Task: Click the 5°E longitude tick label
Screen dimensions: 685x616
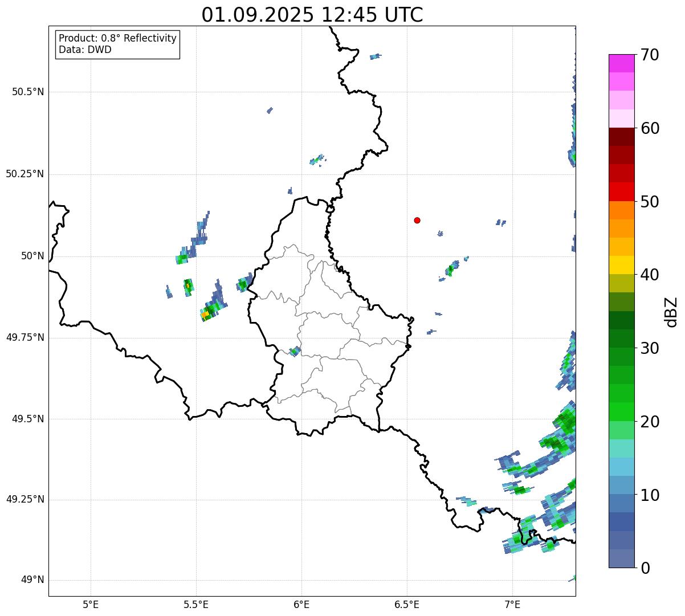Action: [x=91, y=604]
